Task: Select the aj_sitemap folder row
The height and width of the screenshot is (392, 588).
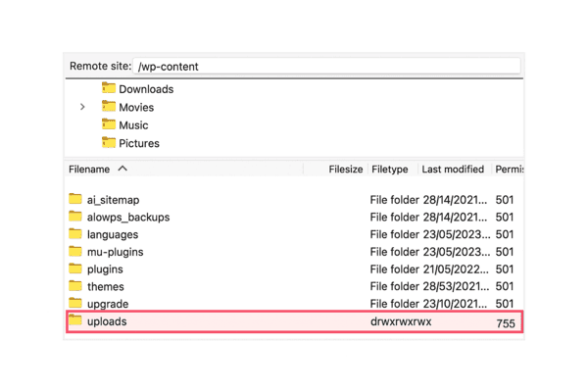Action: pos(114,200)
